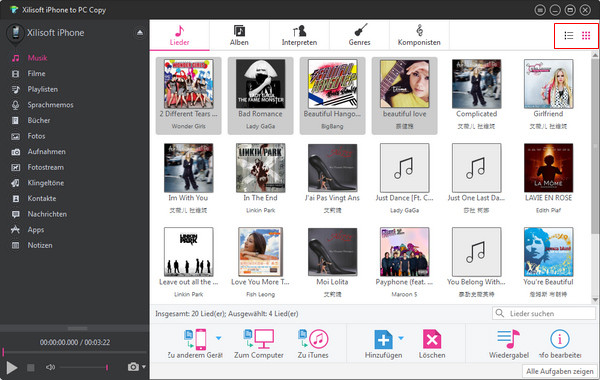Click the Lieder suchen search field
Image resolution: width=600 pixels, height=380 pixels.
(x=544, y=313)
